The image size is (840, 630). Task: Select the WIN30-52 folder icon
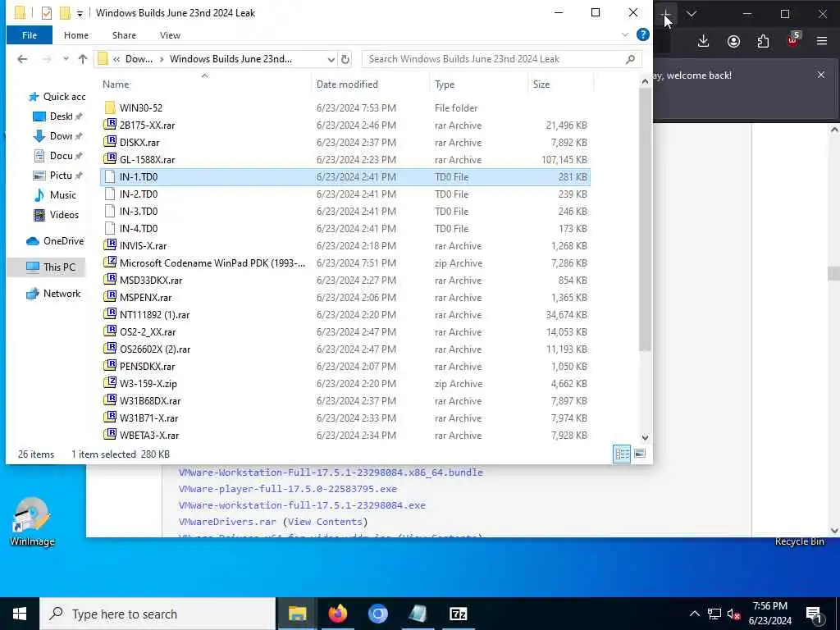(110, 107)
